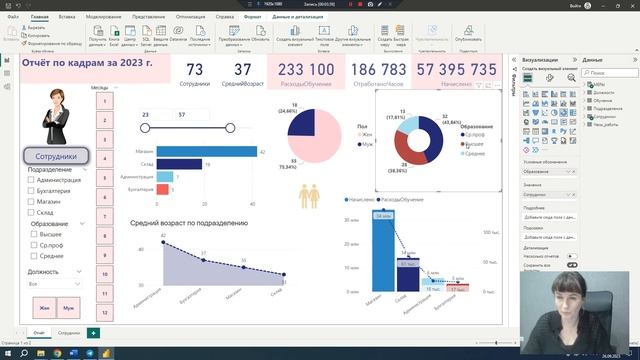
Task: Select the treemap visual icon
Action: pos(573,113)
